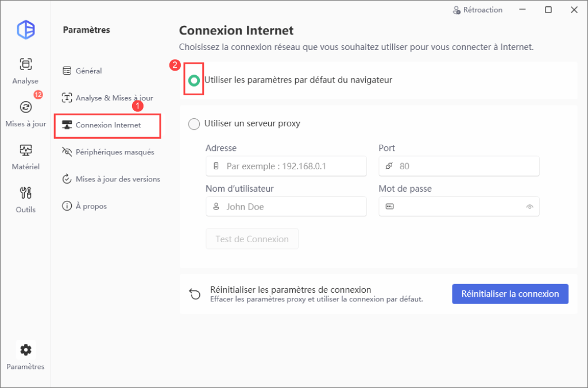Viewport: 588px width, 388px height.
Task: Toggle password visibility eye icon
Action: pyautogui.click(x=529, y=207)
